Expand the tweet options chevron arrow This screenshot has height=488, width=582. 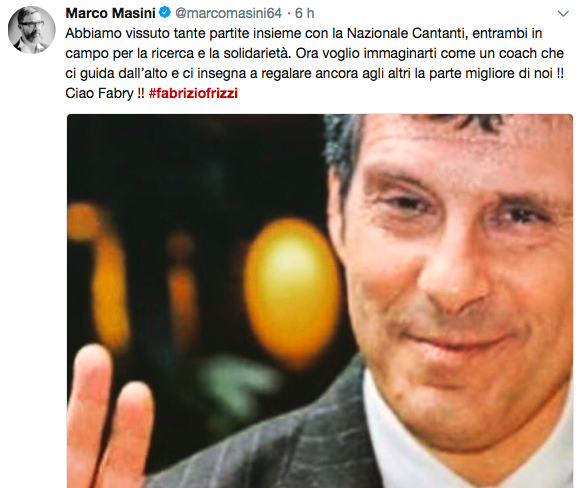tap(563, 14)
